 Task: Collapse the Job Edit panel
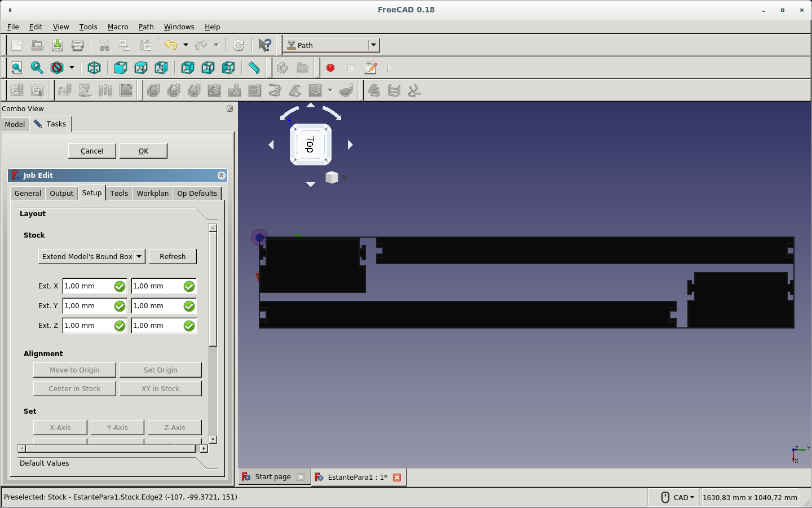click(x=221, y=176)
